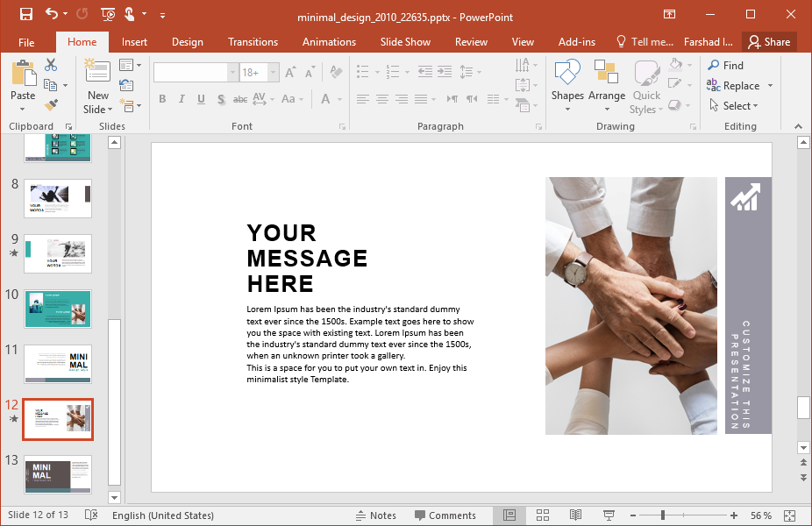Click the zoom slider handle
The width and height of the screenshot is (812, 526).
(663, 515)
